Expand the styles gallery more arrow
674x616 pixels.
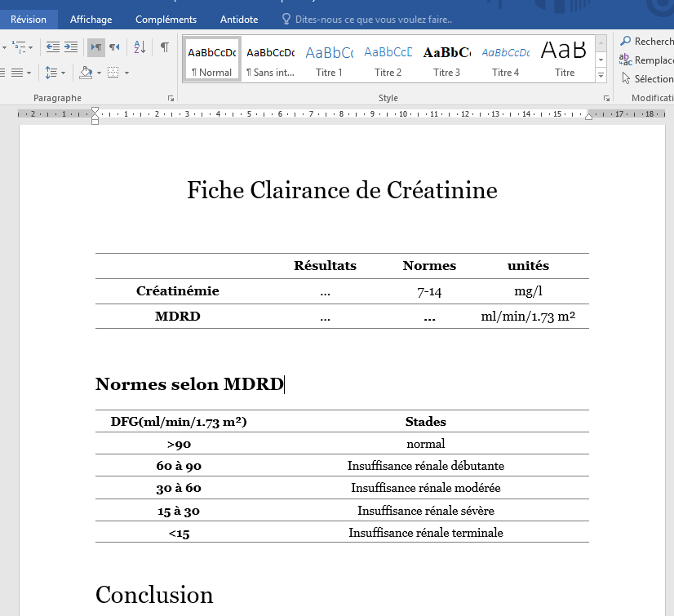[601, 75]
